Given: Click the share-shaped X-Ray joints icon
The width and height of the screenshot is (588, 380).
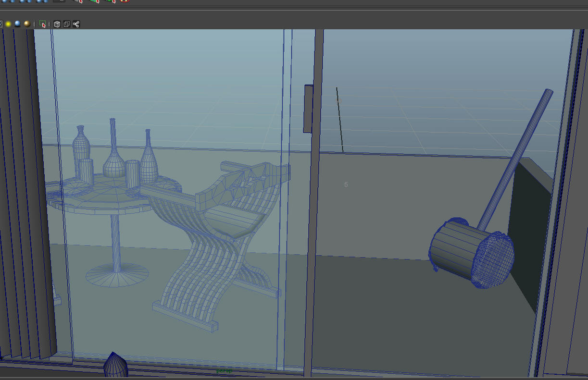Looking at the screenshot, I should (x=76, y=24).
